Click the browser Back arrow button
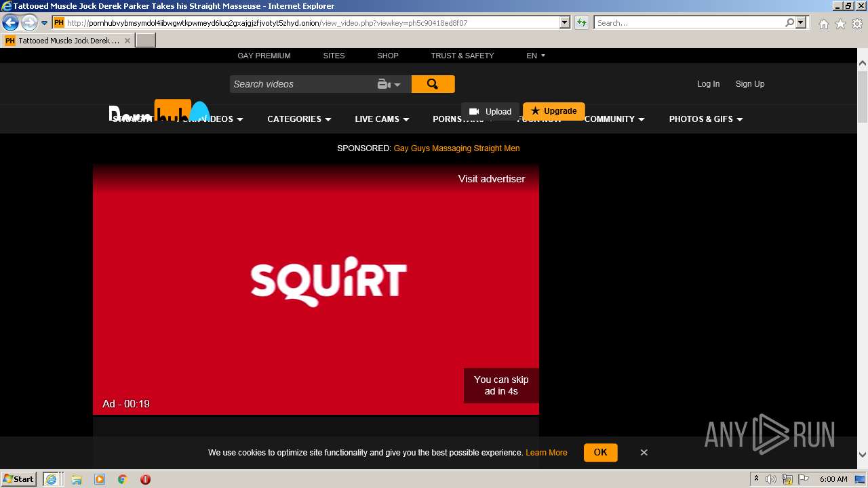Viewport: 868px width, 488px height. coord(10,23)
